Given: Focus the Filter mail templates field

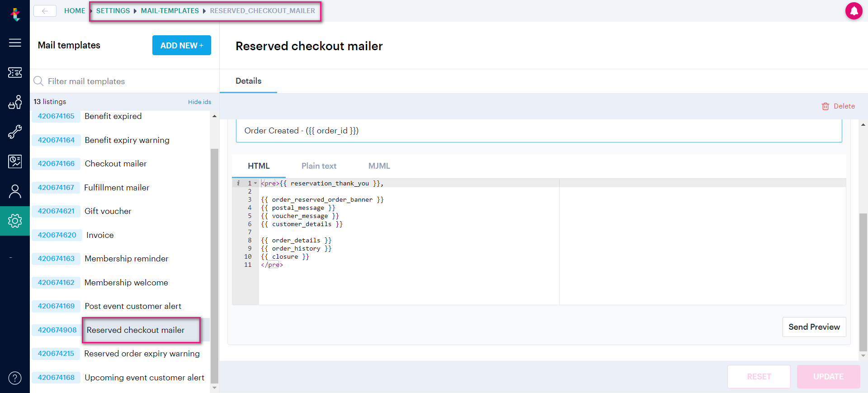Looking at the screenshot, I should coord(124,81).
